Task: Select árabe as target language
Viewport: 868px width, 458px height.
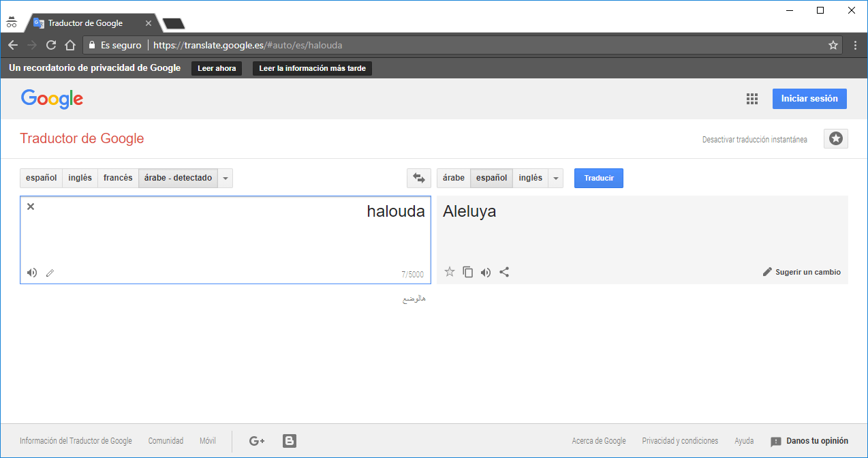Action: click(454, 178)
